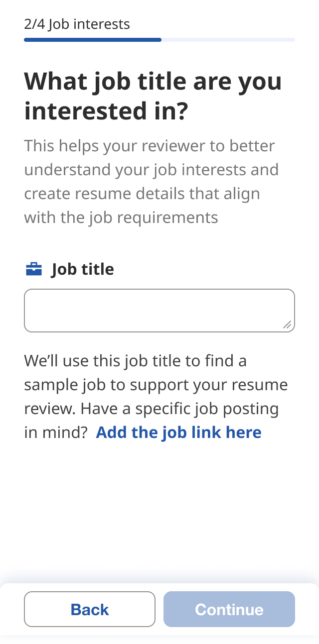Click the 'Have a specific job posting' question text
The width and height of the screenshot is (319, 644).
179,409
